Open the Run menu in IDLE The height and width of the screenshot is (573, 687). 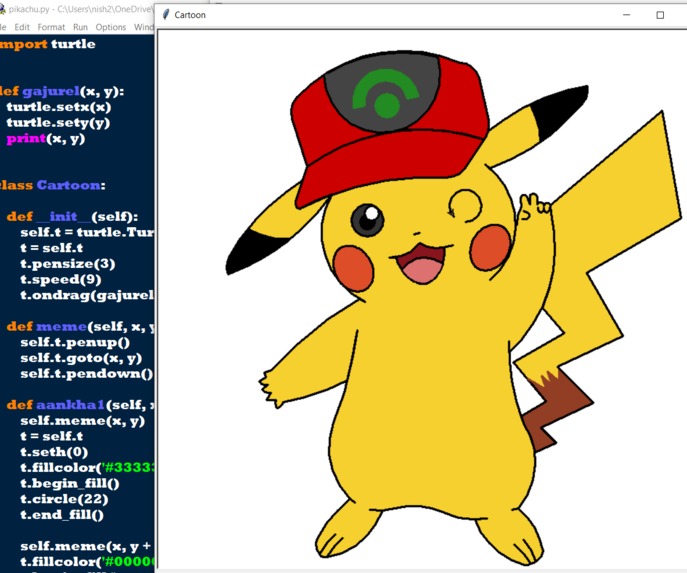80,27
